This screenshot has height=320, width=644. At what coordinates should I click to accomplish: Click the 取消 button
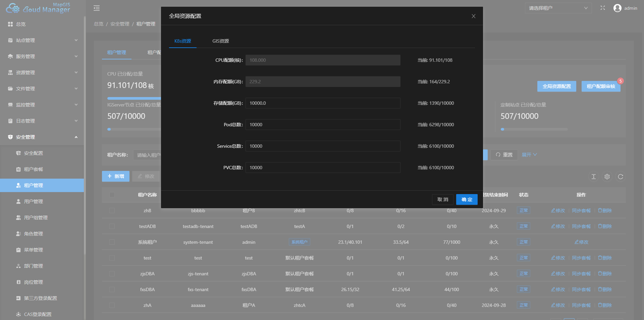(x=442, y=199)
